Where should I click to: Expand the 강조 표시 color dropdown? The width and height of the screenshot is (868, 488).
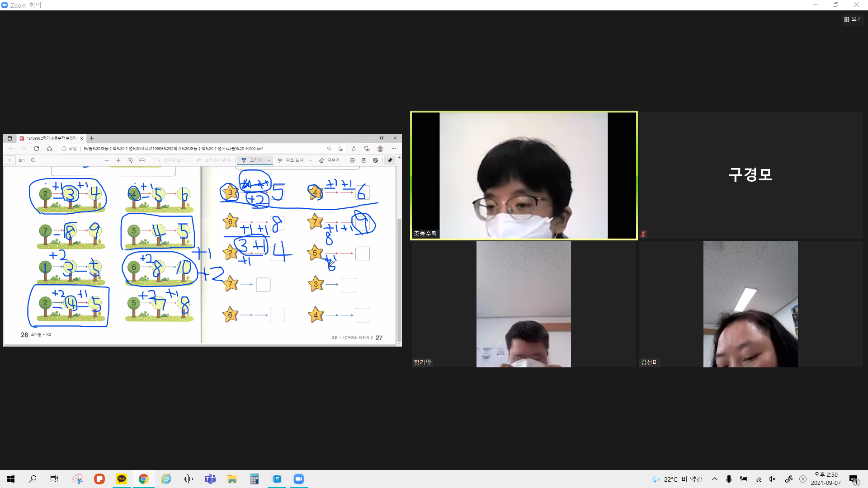point(310,160)
